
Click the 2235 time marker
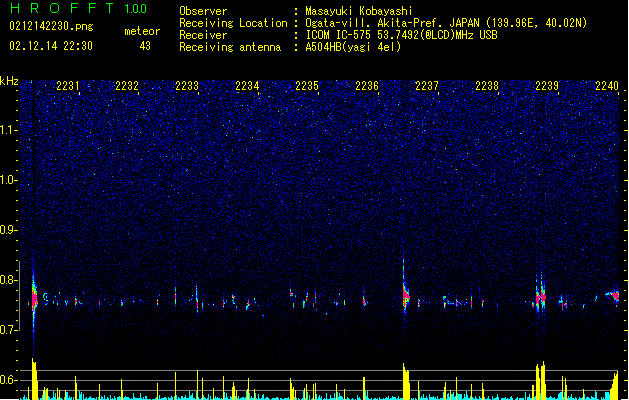(x=307, y=86)
